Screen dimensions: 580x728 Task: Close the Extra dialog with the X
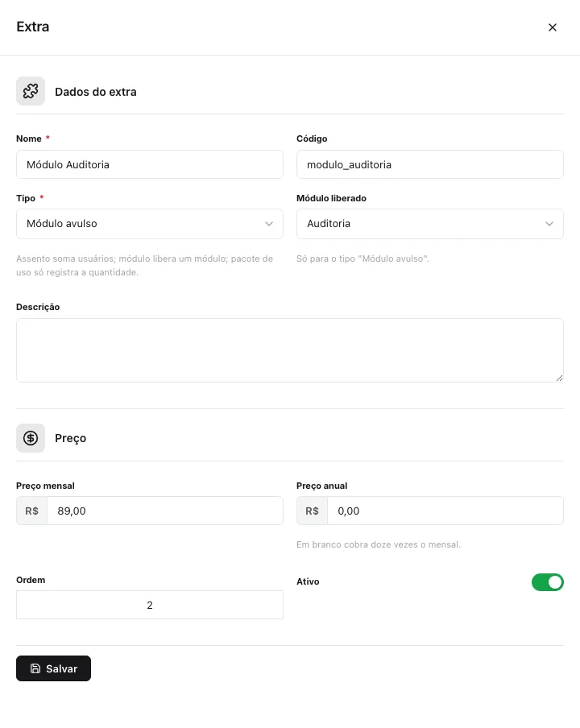point(552,27)
